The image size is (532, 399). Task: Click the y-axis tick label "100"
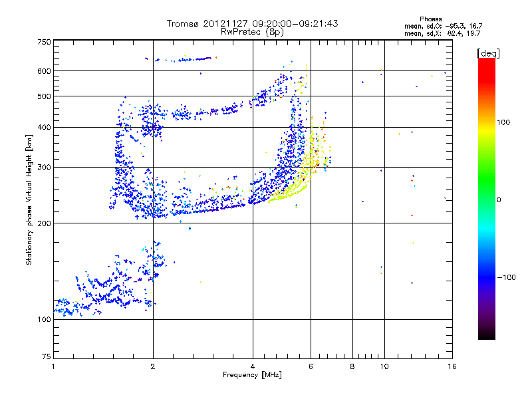click(44, 320)
